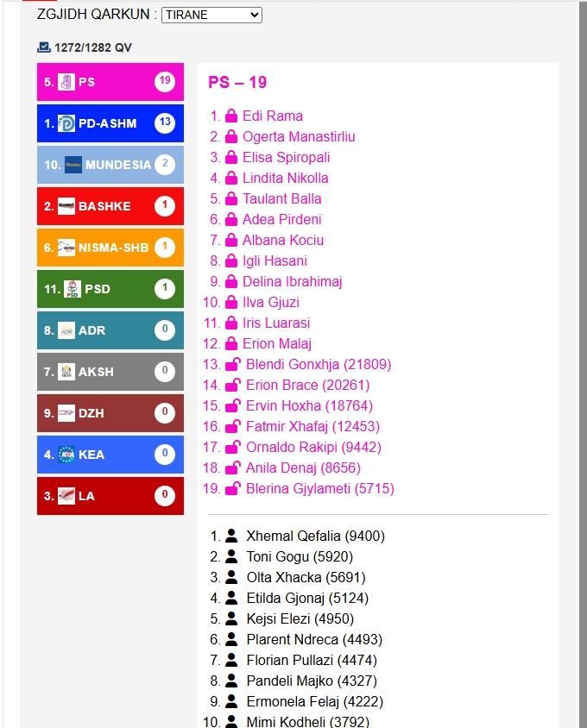Click the PSD rose logo icon
The image size is (587, 728).
(72, 289)
